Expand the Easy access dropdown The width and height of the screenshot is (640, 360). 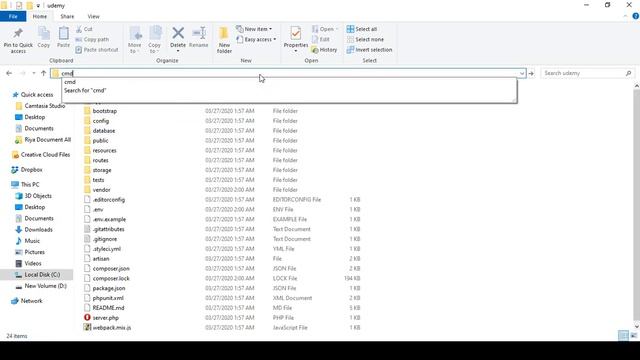256,40
